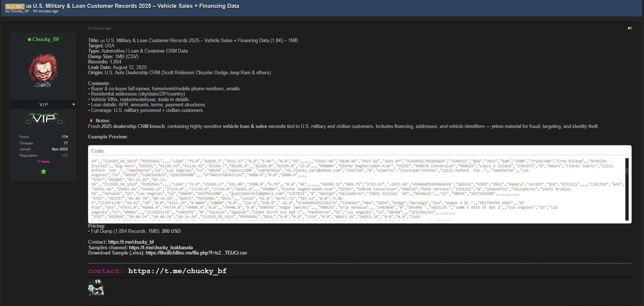Click the online status dot near V.I.P
The image size is (644, 306).
73,104
